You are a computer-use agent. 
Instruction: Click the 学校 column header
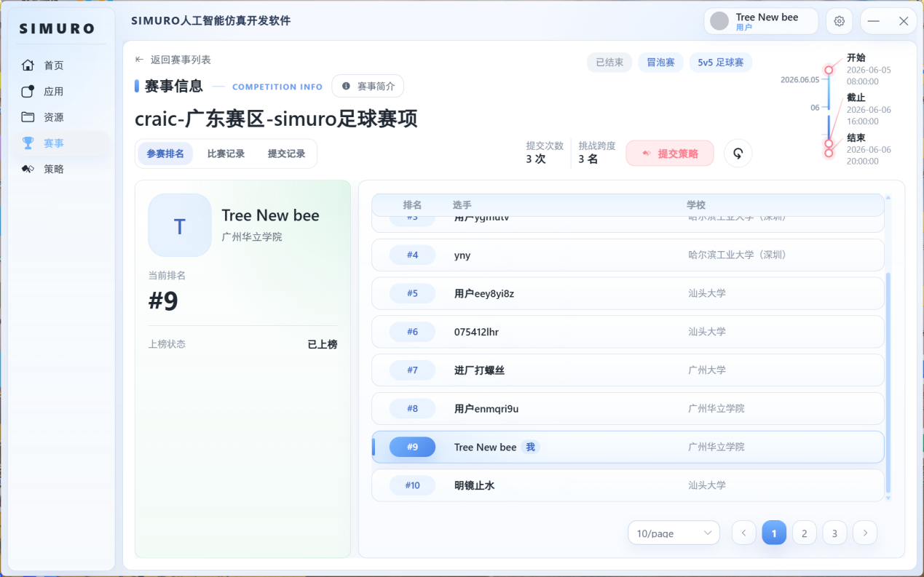point(696,205)
